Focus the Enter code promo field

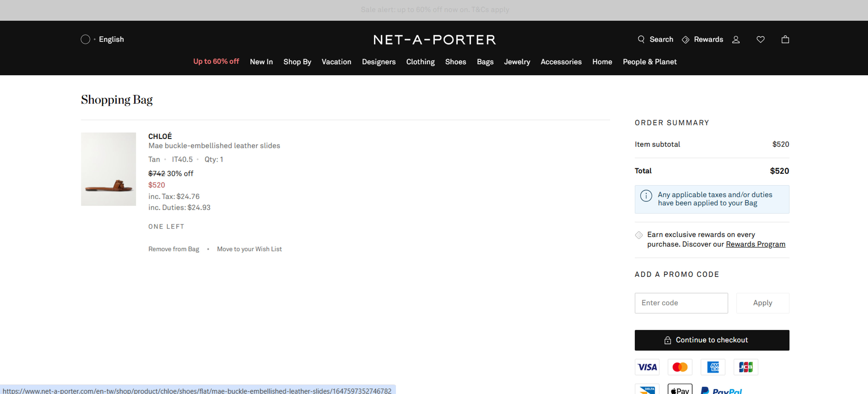681,303
